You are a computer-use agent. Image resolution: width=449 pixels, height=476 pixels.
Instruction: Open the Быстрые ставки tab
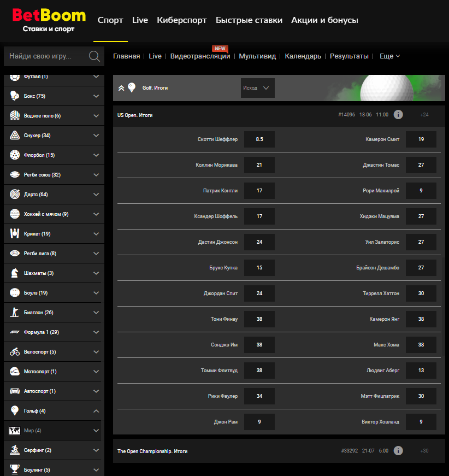pos(249,20)
